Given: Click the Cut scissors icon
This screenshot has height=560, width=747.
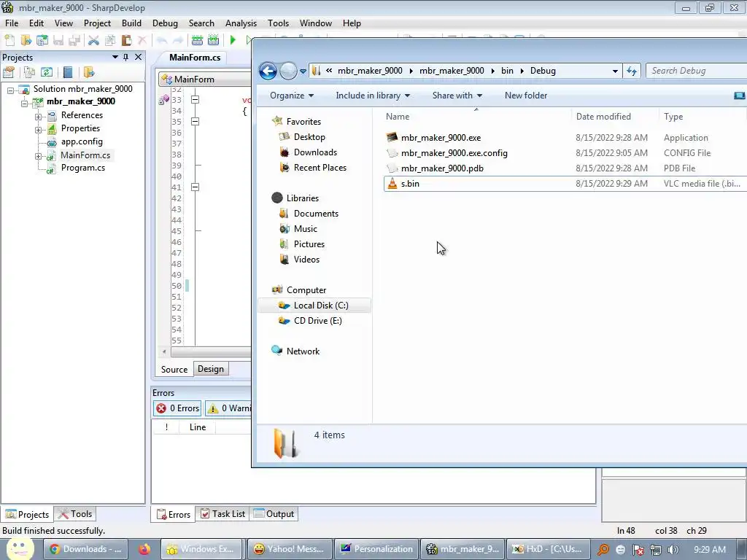Looking at the screenshot, I should coord(94,41).
